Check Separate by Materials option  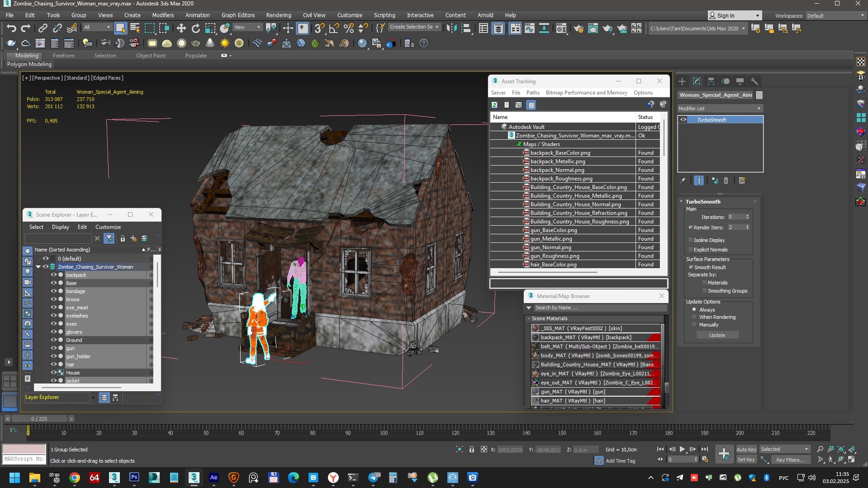point(704,283)
